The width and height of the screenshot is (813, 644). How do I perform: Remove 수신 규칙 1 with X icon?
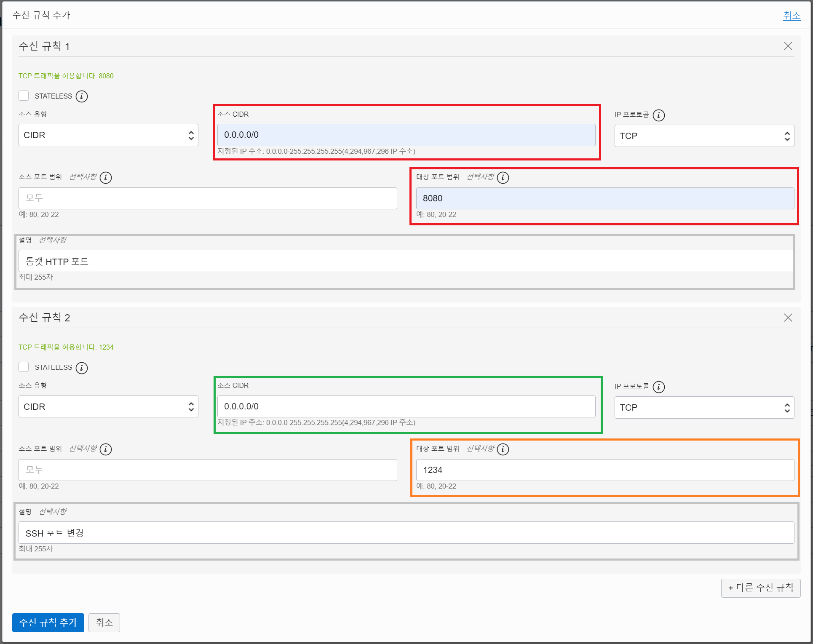[788, 46]
